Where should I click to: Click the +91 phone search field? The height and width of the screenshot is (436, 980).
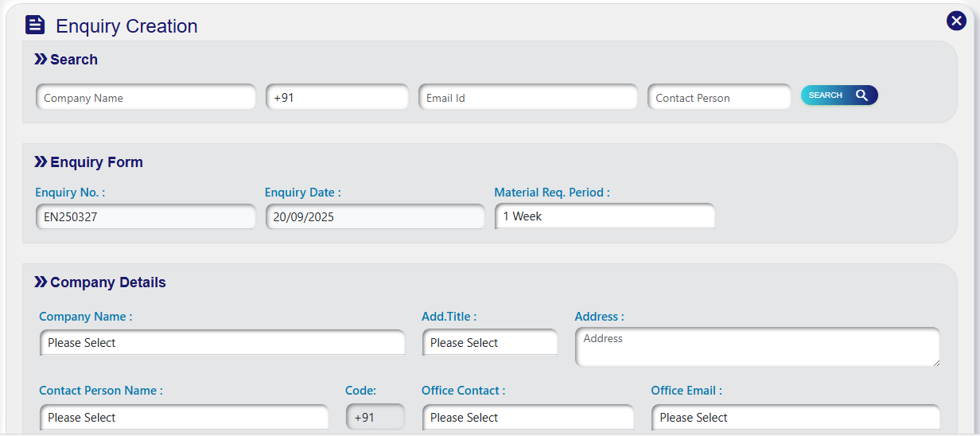click(336, 98)
